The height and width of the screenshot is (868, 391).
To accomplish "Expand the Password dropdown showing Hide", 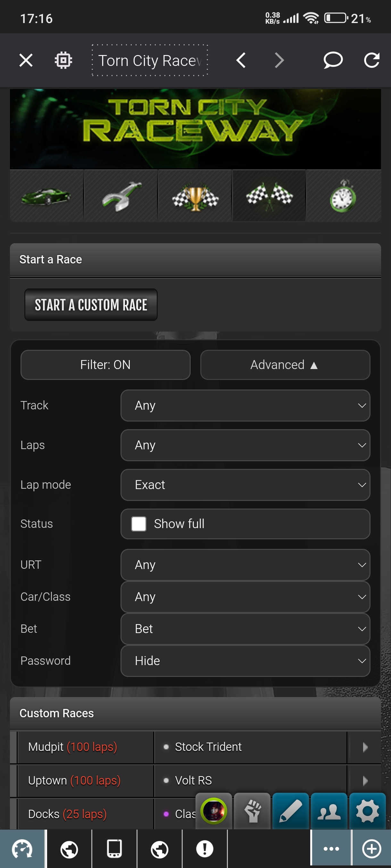I will (x=245, y=661).
